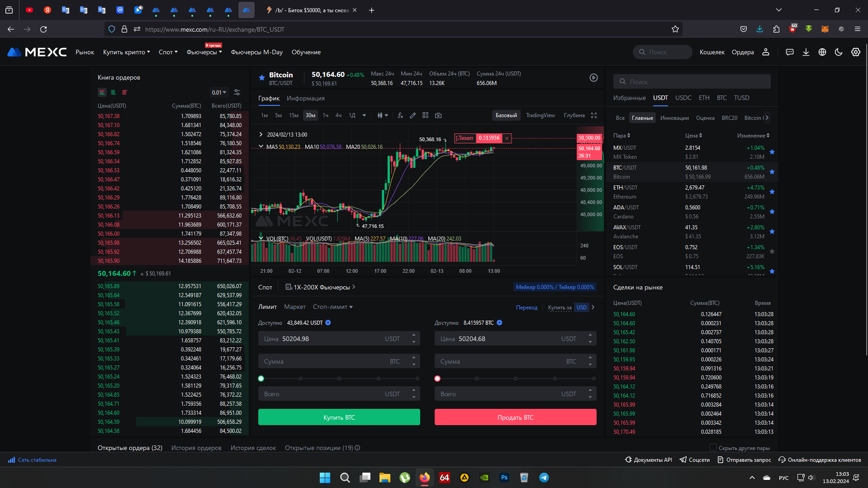Click the play tutorial icon near Bitcoin stats
Image resolution: width=868 pixels, height=488 pixels.
pos(594,78)
